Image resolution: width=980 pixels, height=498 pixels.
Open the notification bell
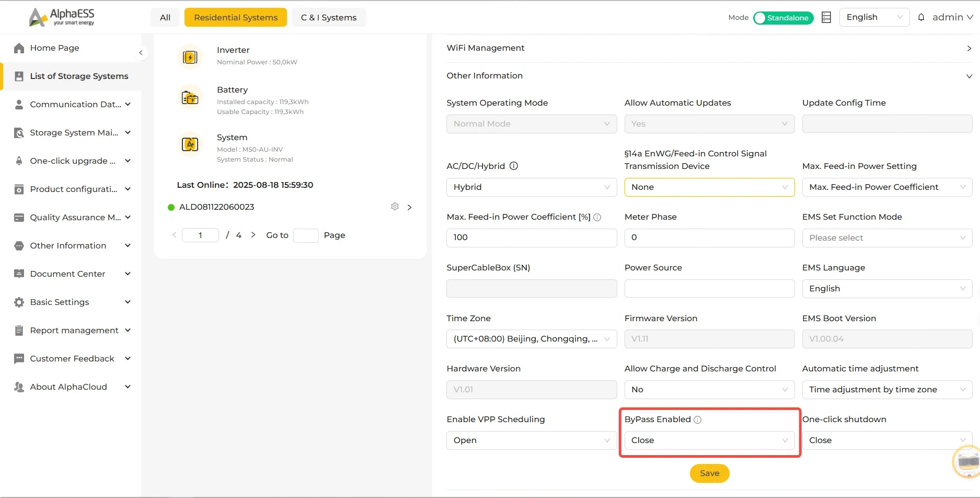coord(921,17)
